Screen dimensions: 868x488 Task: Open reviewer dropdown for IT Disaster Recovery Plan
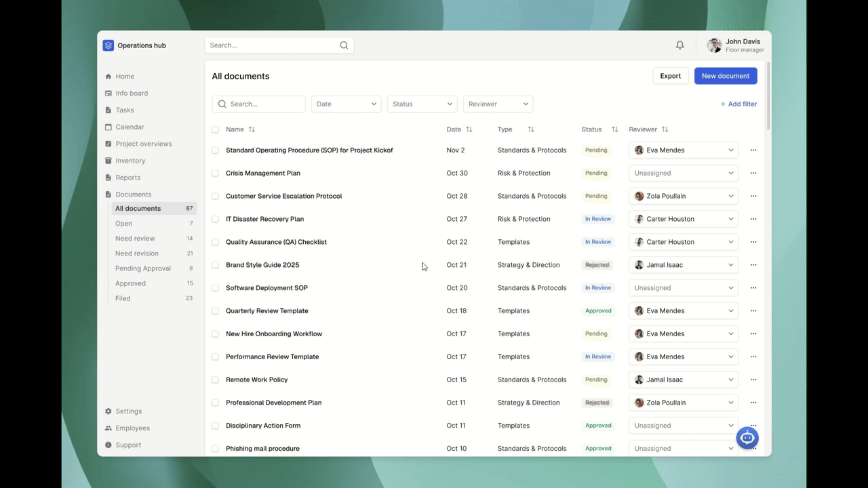[684, 220]
